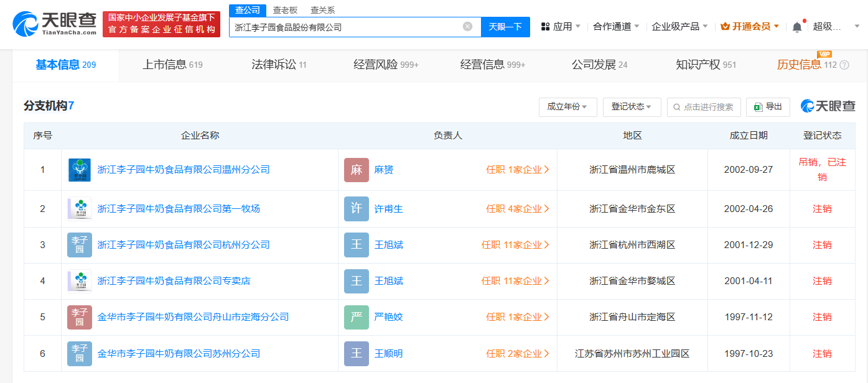Select the 知识产权 tab

699,64
